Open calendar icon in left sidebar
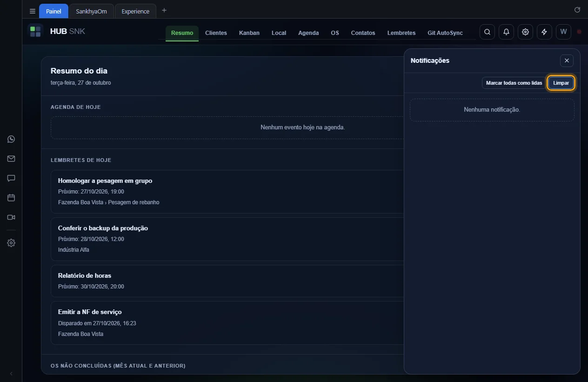This screenshot has height=382, width=588. click(x=11, y=198)
